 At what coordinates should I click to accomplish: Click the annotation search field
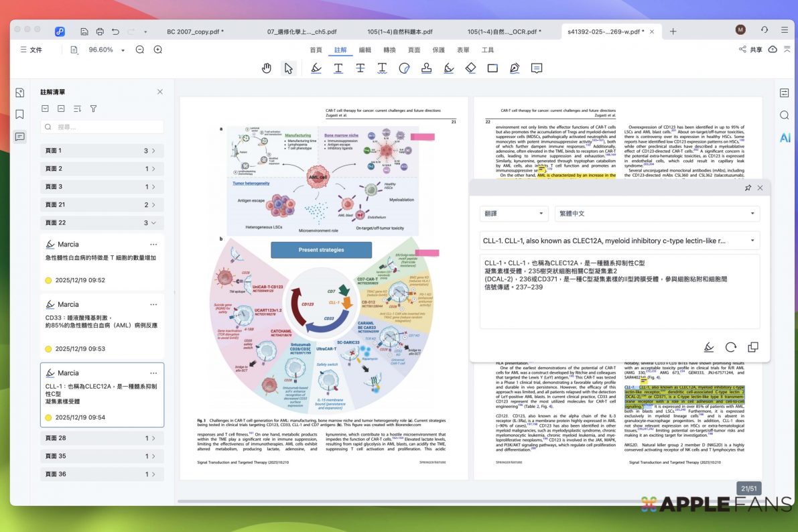click(x=103, y=127)
